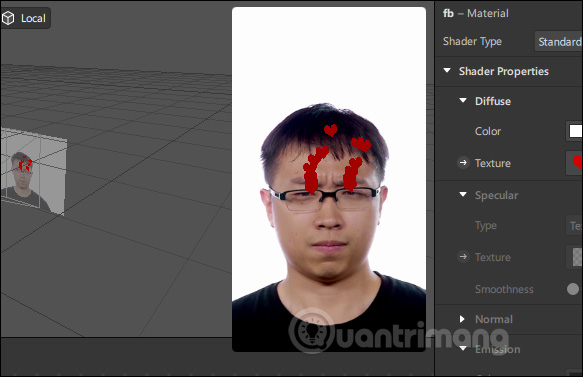Open the Shader Type Standard dropdown

point(558,41)
